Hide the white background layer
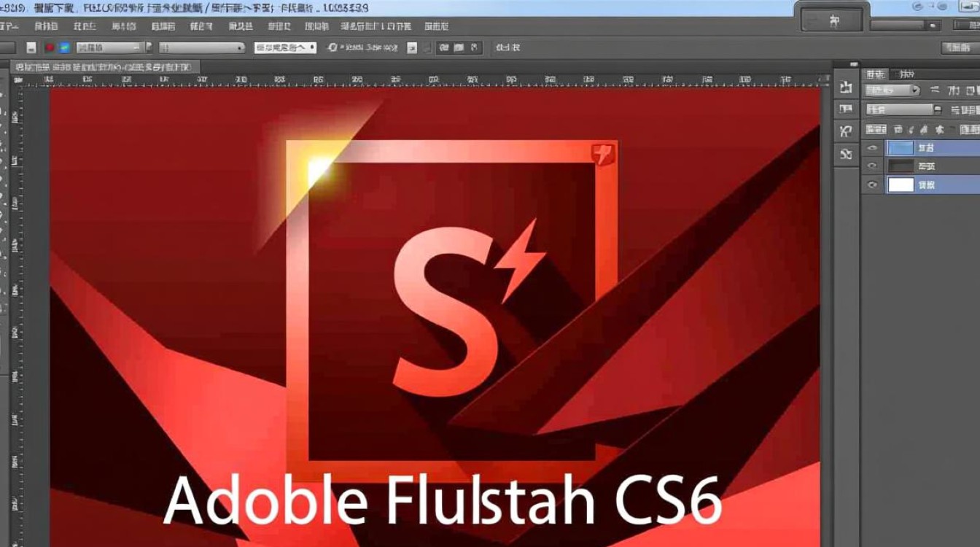Image resolution: width=980 pixels, height=547 pixels. pos(871,185)
